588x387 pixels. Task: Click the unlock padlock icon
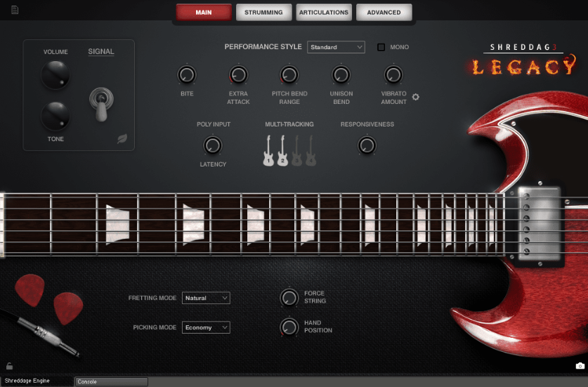(x=9, y=366)
